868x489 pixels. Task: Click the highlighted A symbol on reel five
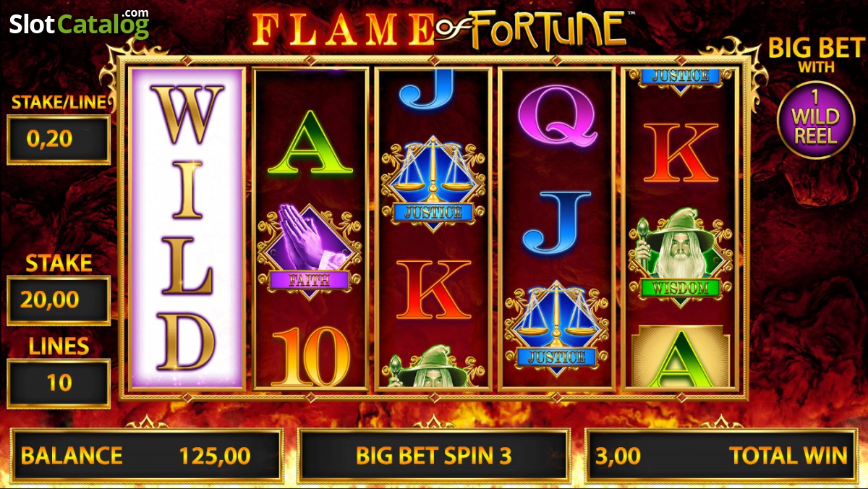click(x=680, y=356)
